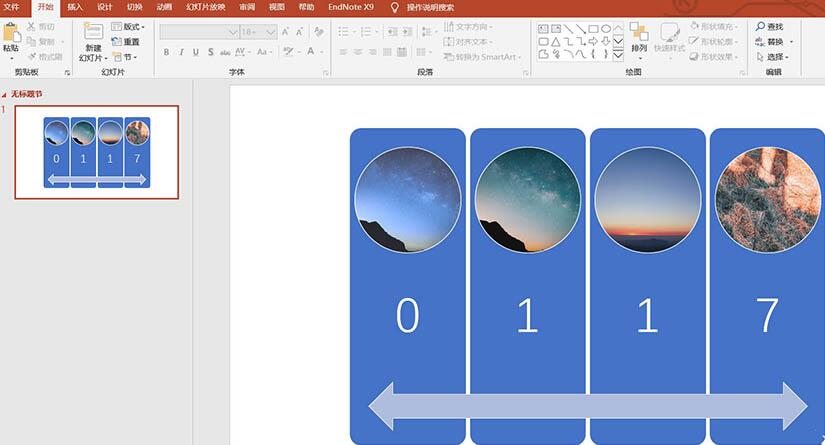Select the Oval shape in gallery
The height and width of the screenshot is (445, 825).
pos(606,29)
